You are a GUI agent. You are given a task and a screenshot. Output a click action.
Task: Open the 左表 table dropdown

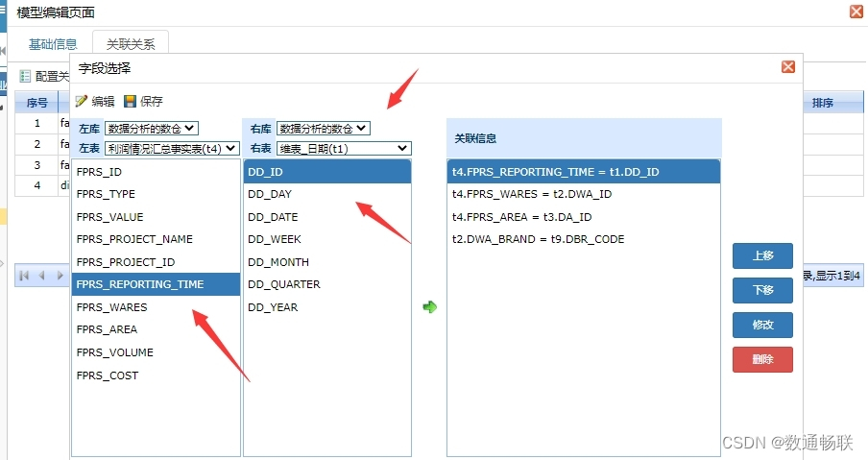[x=172, y=148]
